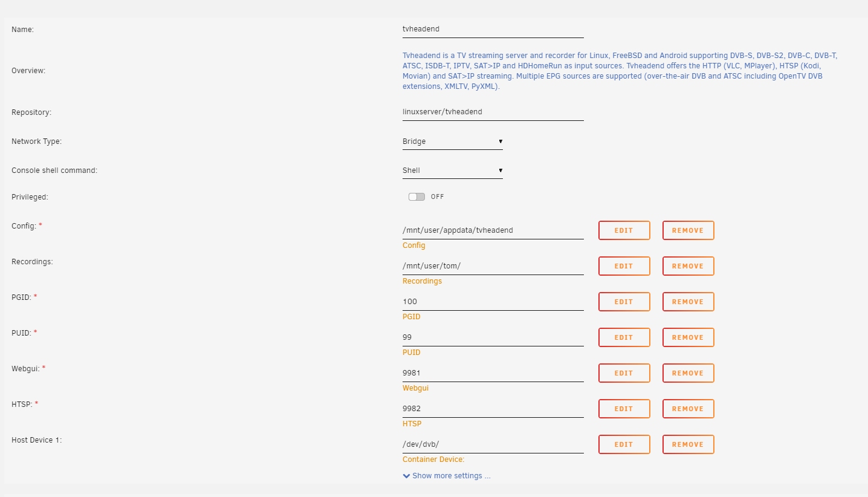Remove the PGID variable
Image resolution: width=868 pixels, height=497 pixels.
688,302
